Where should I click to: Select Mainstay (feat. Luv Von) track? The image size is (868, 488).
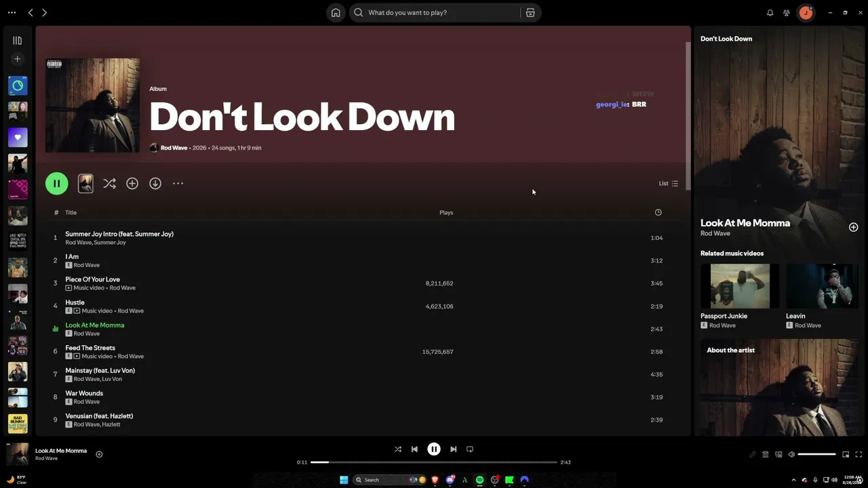[363, 375]
